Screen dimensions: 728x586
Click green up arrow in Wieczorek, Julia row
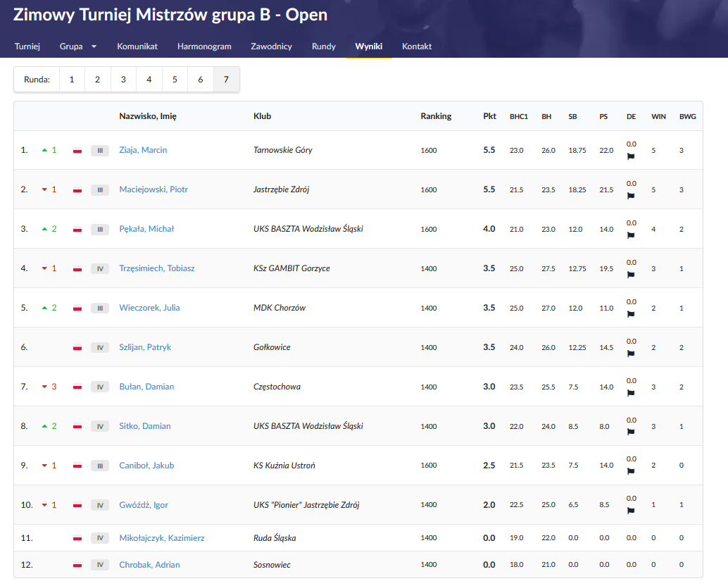tap(45, 308)
